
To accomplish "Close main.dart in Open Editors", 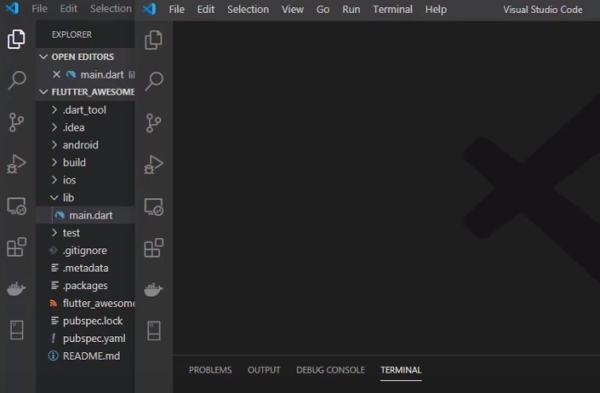I will pyautogui.click(x=56, y=74).
